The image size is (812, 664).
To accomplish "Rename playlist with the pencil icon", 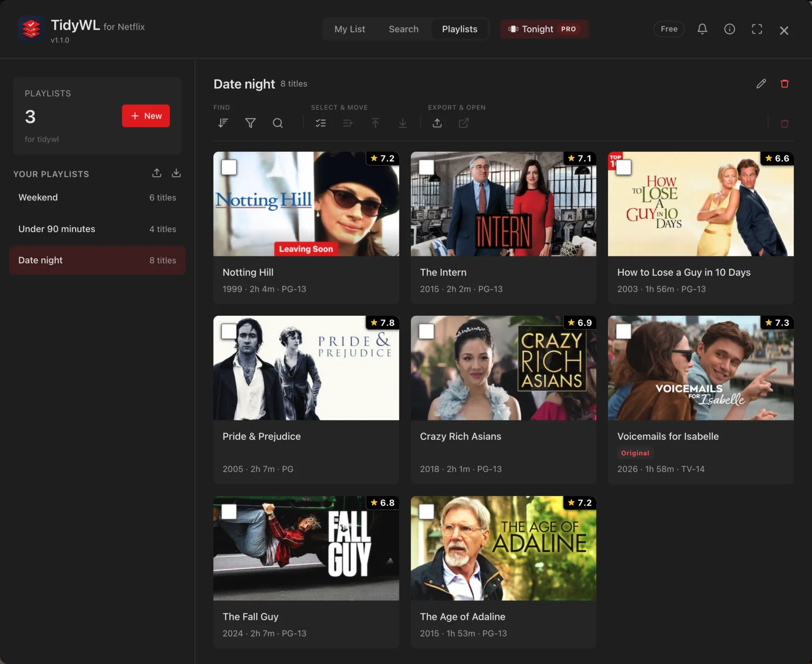I will pyautogui.click(x=761, y=84).
